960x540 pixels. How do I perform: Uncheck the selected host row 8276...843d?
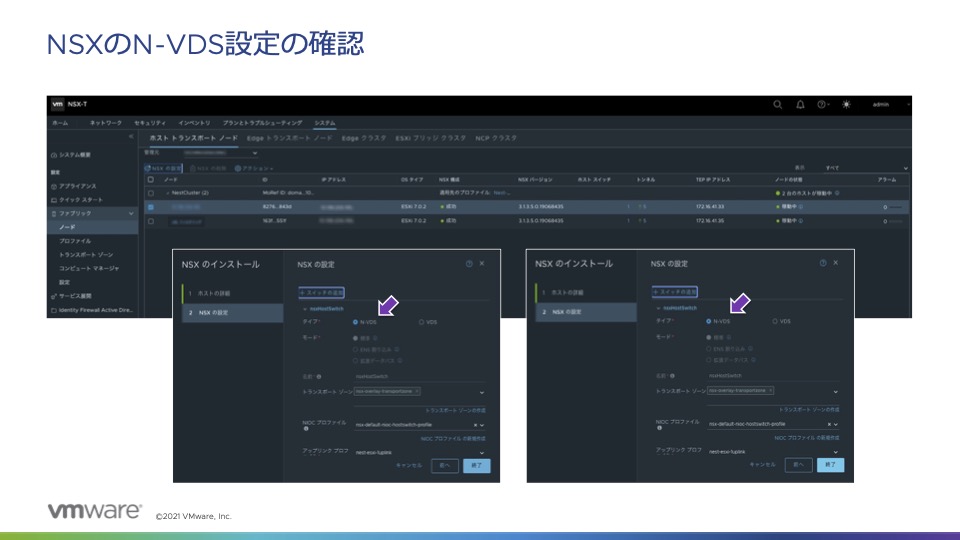coord(151,207)
